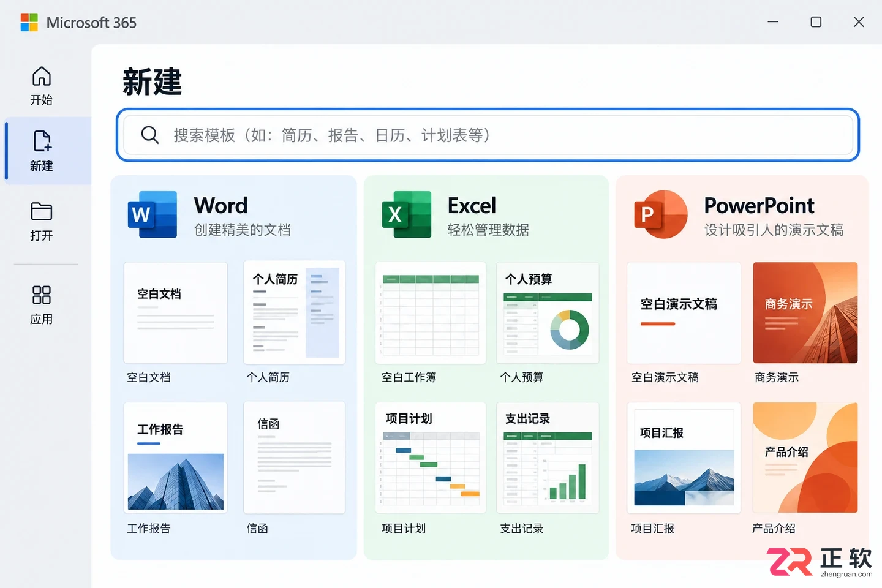The height and width of the screenshot is (588, 882).
Task: Close the Microsoft 365 window
Action: pos(859,22)
